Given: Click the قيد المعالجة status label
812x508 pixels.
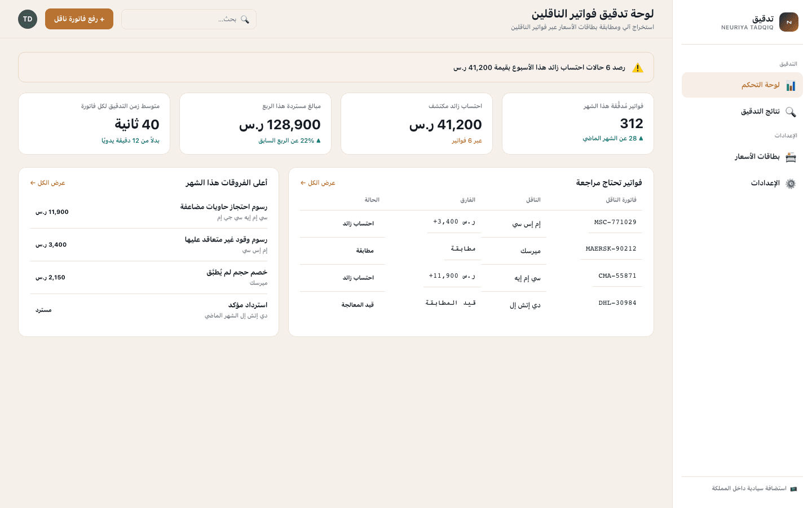Looking at the screenshot, I should coord(358,305).
